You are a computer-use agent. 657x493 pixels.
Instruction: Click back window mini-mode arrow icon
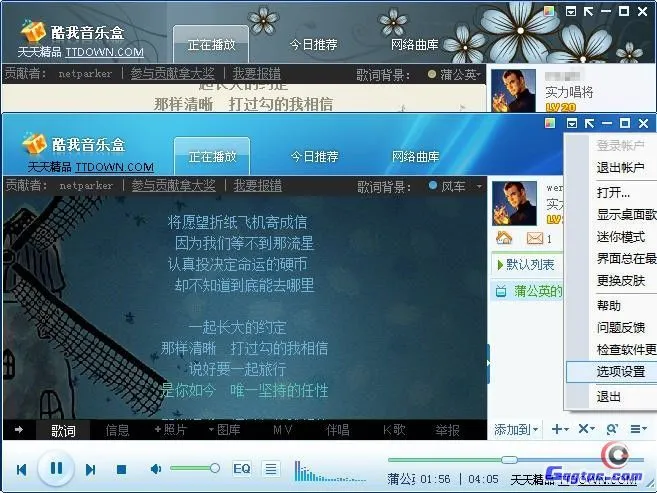pyautogui.click(x=588, y=11)
